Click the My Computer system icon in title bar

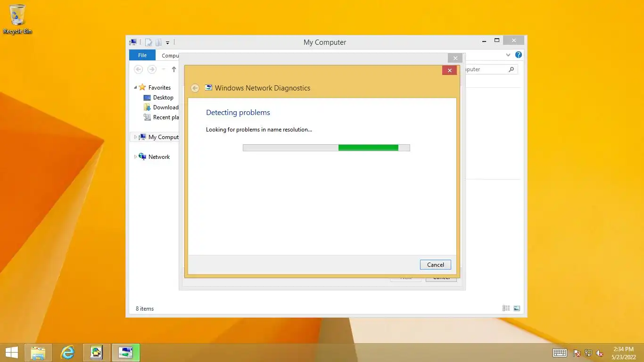click(x=133, y=42)
